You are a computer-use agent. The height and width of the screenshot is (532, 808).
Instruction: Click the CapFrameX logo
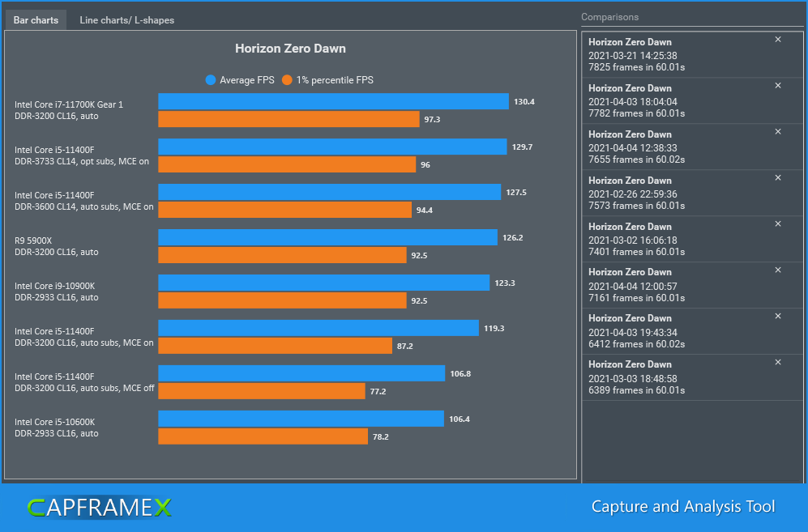click(x=100, y=507)
